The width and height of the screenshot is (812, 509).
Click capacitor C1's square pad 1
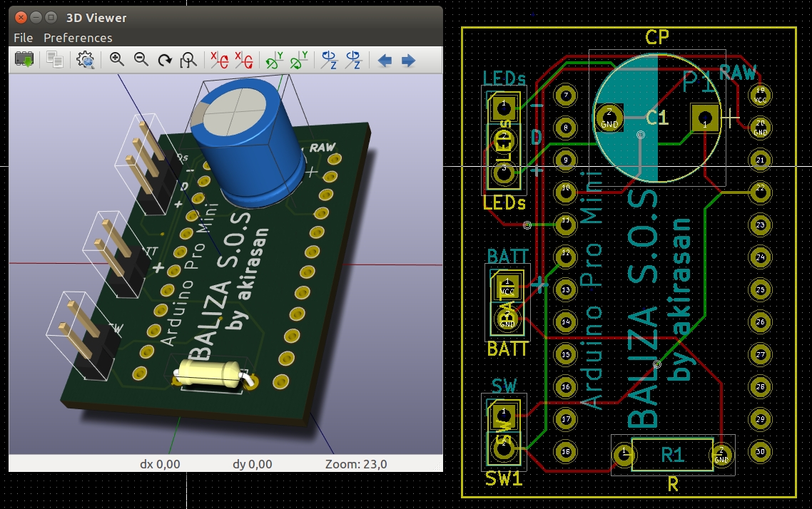pos(705,118)
